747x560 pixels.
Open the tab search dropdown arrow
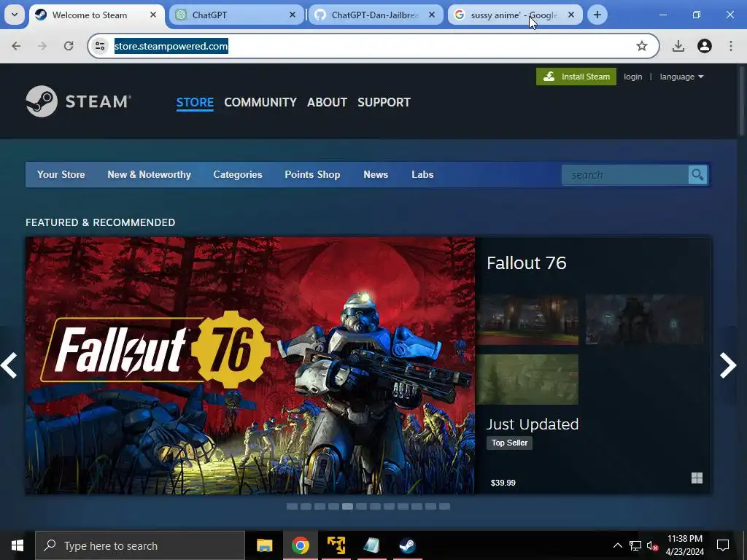point(15,15)
